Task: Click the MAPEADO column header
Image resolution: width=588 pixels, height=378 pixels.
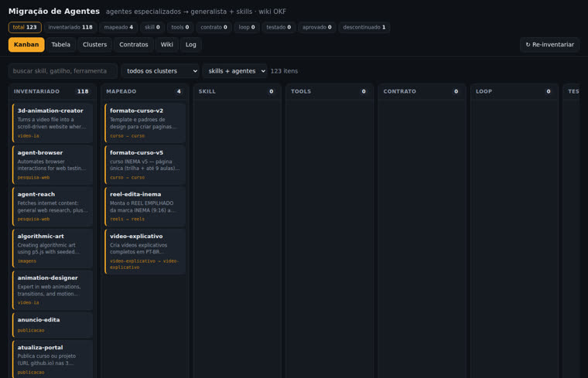Action: click(x=145, y=91)
